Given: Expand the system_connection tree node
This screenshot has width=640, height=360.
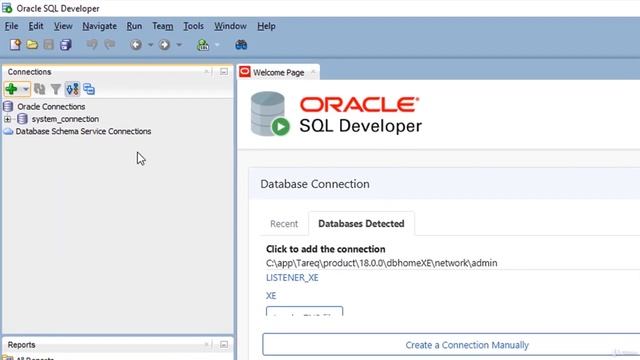Looking at the screenshot, I should pos(7,119).
